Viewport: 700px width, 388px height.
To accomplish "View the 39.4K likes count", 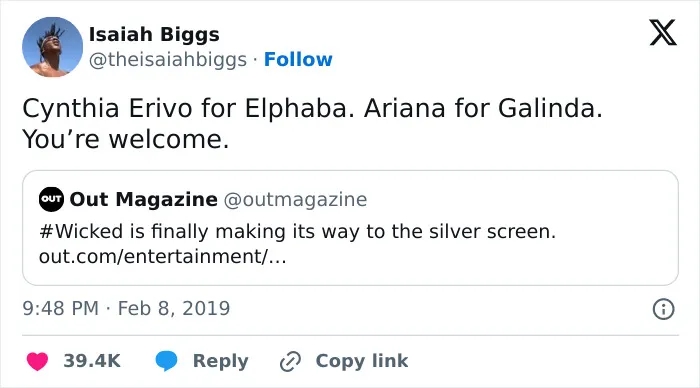I will pyautogui.click(x=92, y=361).
